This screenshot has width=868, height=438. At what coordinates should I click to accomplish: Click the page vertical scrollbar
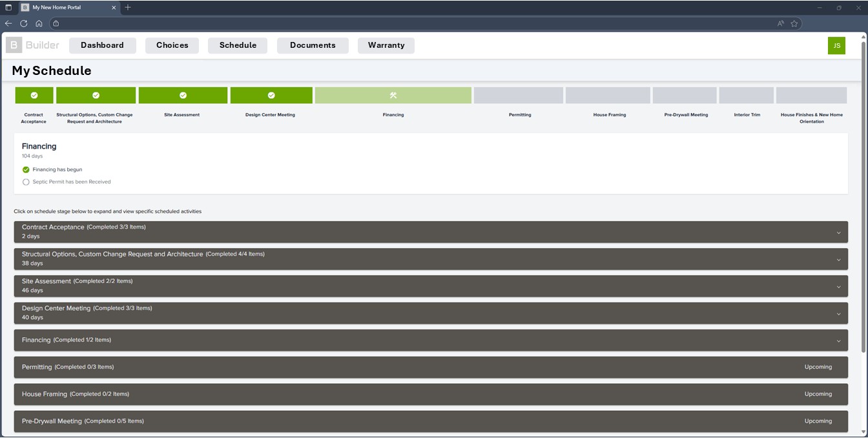(x=863, y=194)
